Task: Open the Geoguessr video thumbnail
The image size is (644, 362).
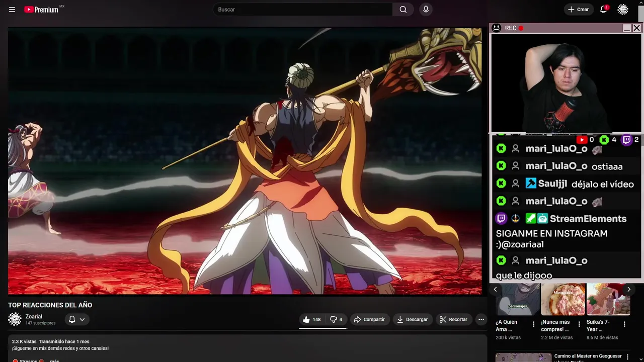Action: [x=523, y=357]
